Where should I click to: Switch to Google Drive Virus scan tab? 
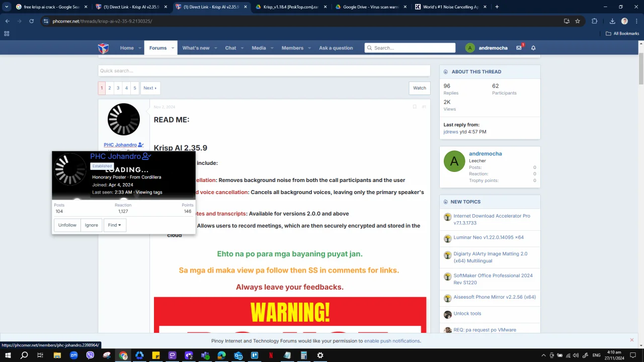pyautogui.click(x=372, y=7)
